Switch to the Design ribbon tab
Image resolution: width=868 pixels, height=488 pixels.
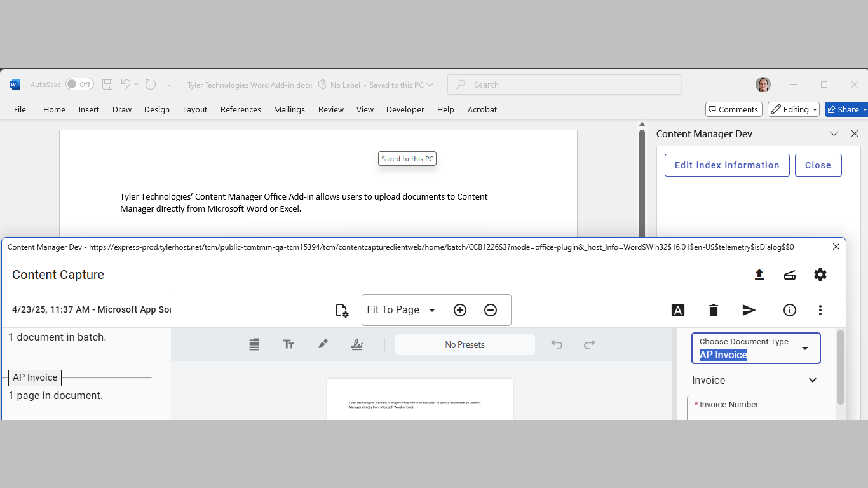[x=157, y=109]
